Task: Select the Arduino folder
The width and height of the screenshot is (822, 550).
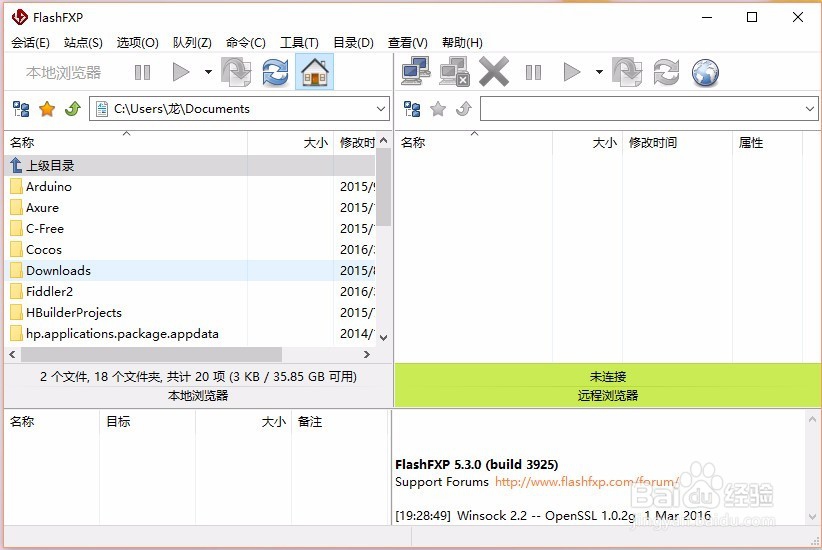Action: (x=190, y=187)
